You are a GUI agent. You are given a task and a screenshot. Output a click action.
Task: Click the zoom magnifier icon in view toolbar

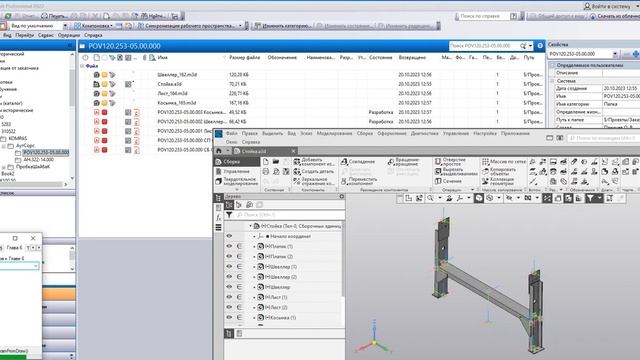[x=430, y=198]
